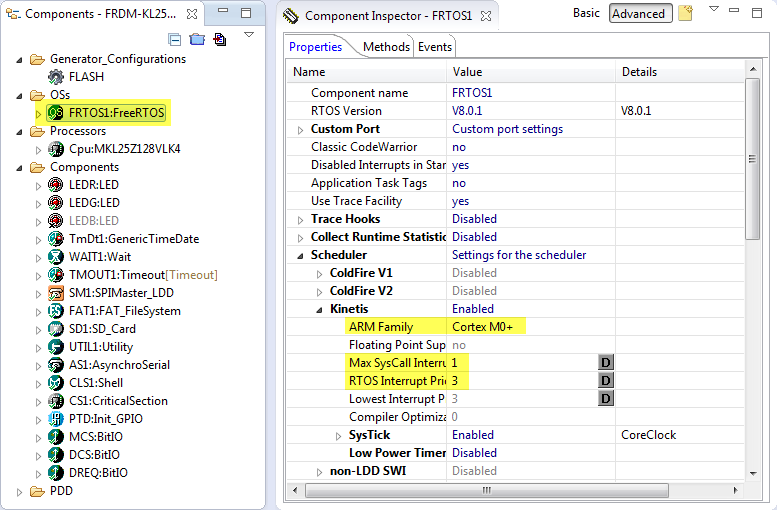This screenshot has width=777, height=510.
Task: Click the yellow note icon beside Advanced
Action: click(x=685, y=13)
